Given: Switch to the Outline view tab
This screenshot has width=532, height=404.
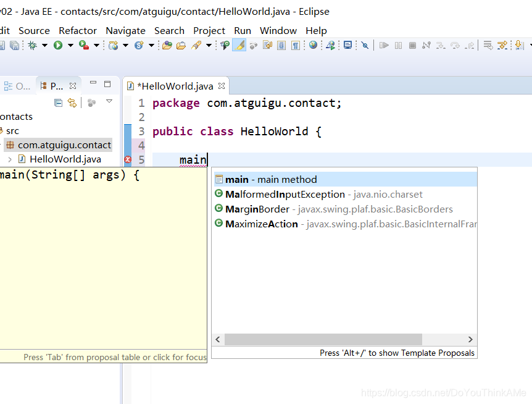Looking at the screenshot, I should (17, 86).
